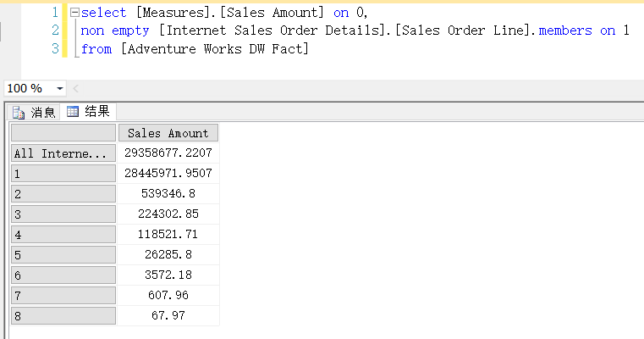Viewport: 644px width, 339px height.
Task: Click the cell showing 539346.8
Action: (168, 194)
